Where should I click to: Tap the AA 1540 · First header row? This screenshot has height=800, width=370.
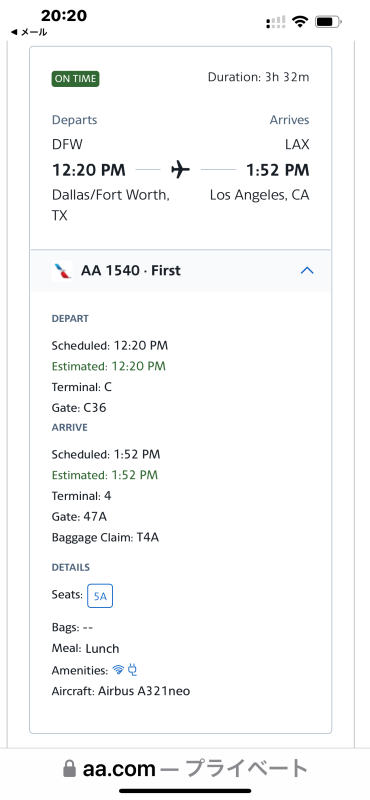181,271
